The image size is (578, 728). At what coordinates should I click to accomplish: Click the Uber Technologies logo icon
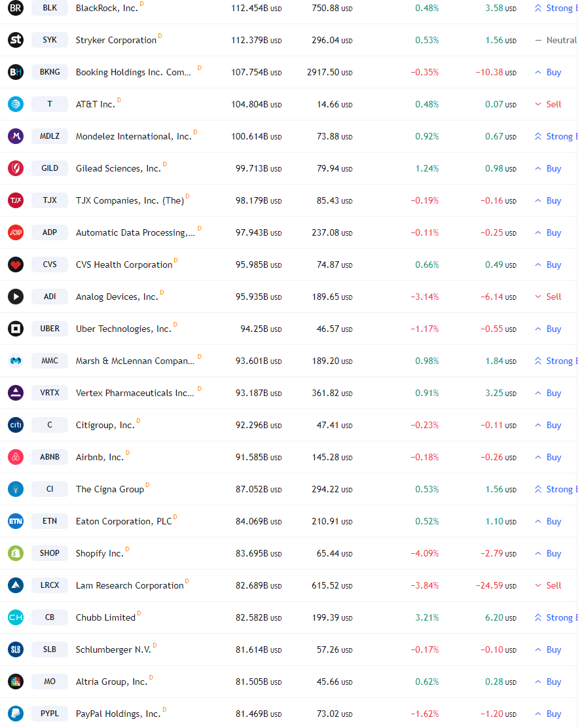[16, 329]
